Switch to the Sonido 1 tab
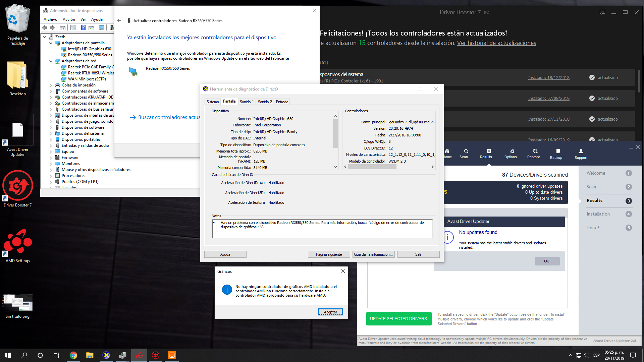Image resolution: width=644 pixels, height=362 pixels. tap(247, 102)
